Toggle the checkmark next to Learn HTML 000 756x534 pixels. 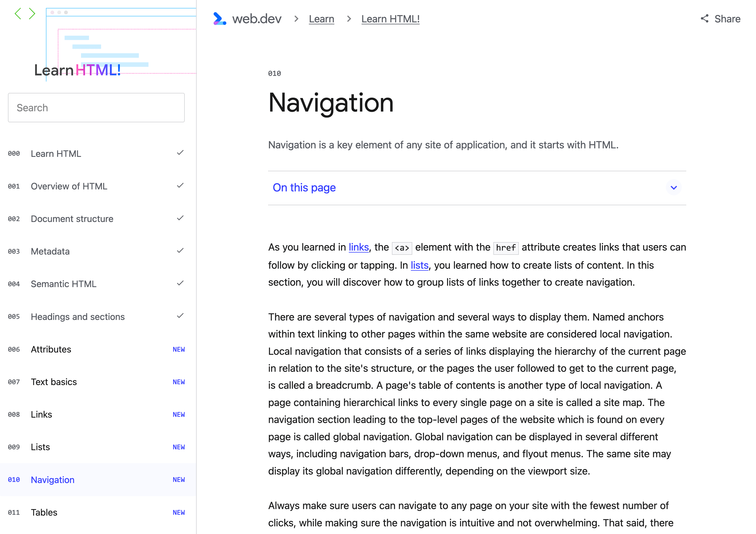point(180,153)
